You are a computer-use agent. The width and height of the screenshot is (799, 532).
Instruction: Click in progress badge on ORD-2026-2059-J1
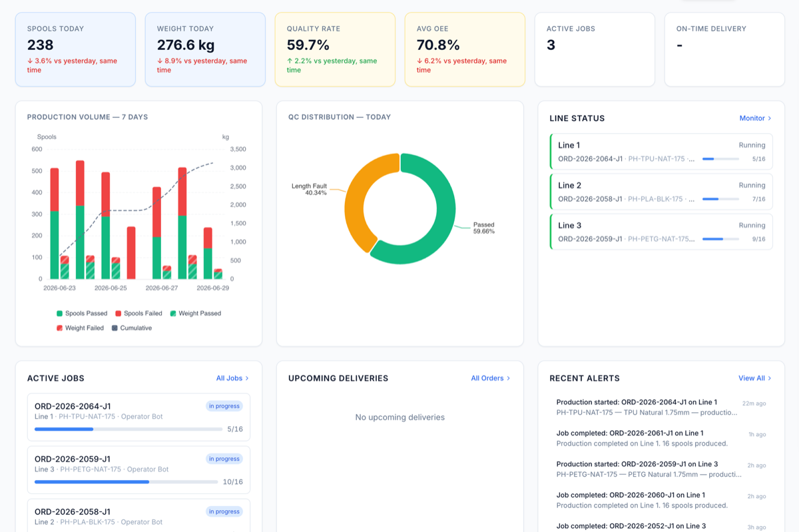224,459
